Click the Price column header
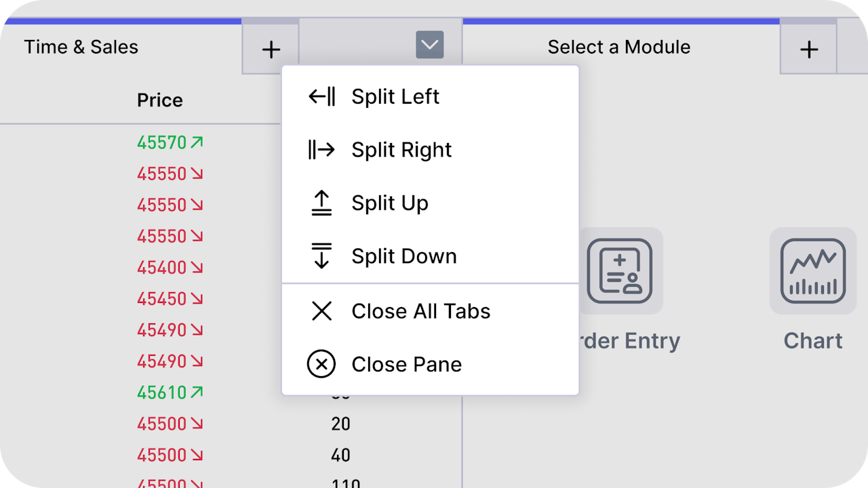Image resolution: width=868 pixels, height=488 pixels. coord(159,100)
